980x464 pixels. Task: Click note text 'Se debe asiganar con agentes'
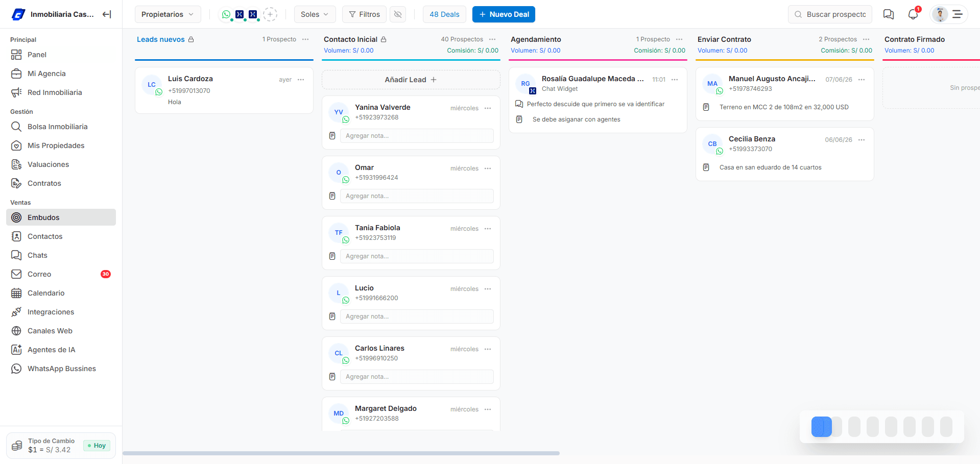pyautogui.click(x=576, y=119)
